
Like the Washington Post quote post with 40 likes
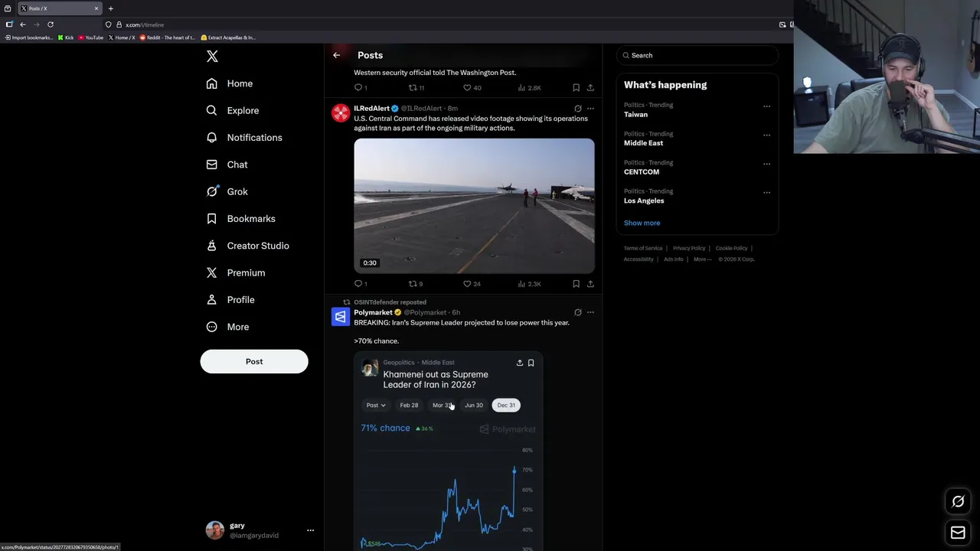click(x=472, y=88)
